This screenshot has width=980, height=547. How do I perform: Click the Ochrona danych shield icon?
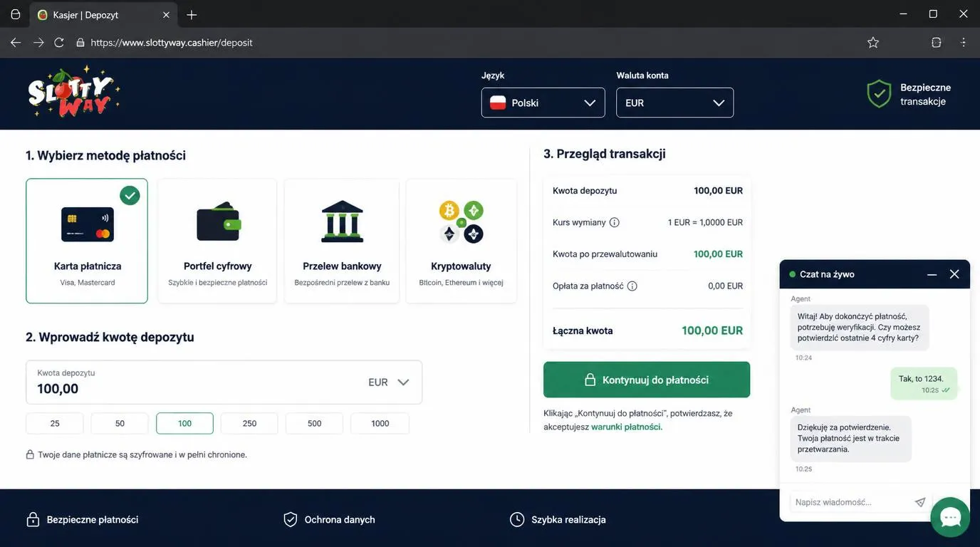(x=291, y=520)
